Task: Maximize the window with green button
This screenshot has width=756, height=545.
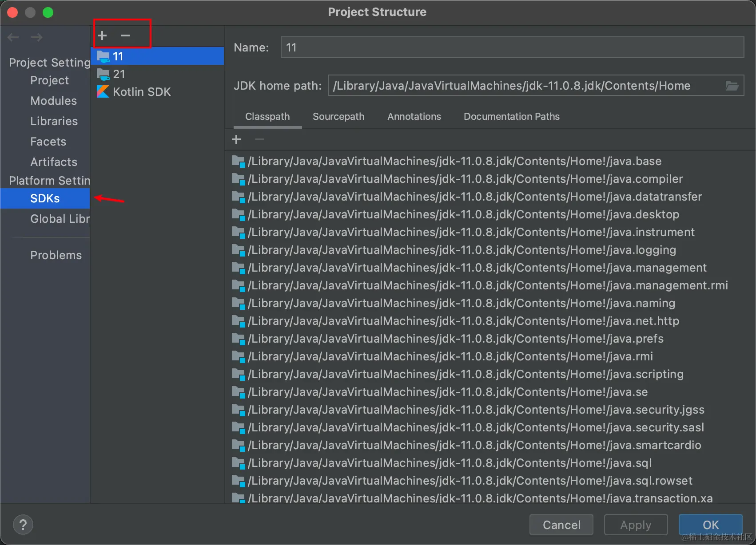Action: (x=48, y=12)
